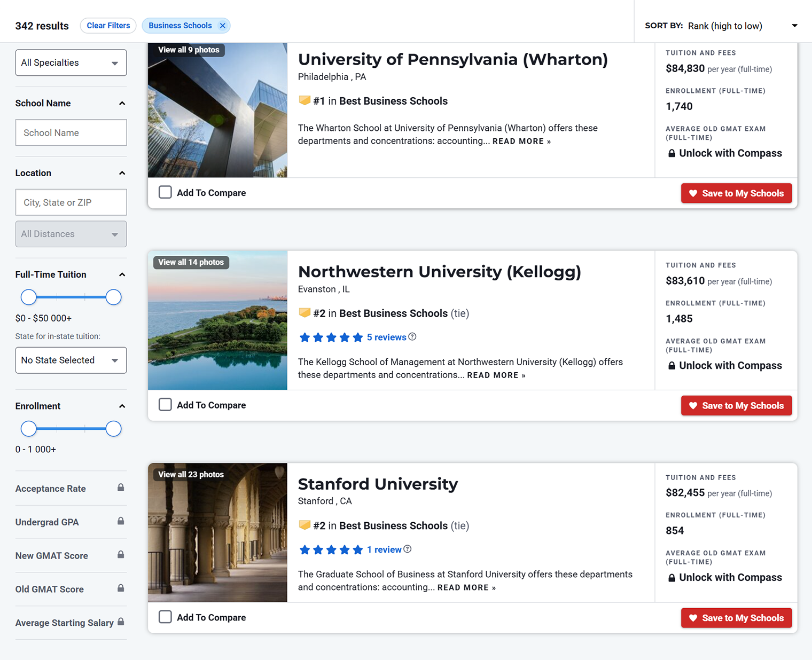This screenshot has width=812, height=660.
Task: Click the lock icon beside Acceptance Rate
Action: click(x=121, y=488)
